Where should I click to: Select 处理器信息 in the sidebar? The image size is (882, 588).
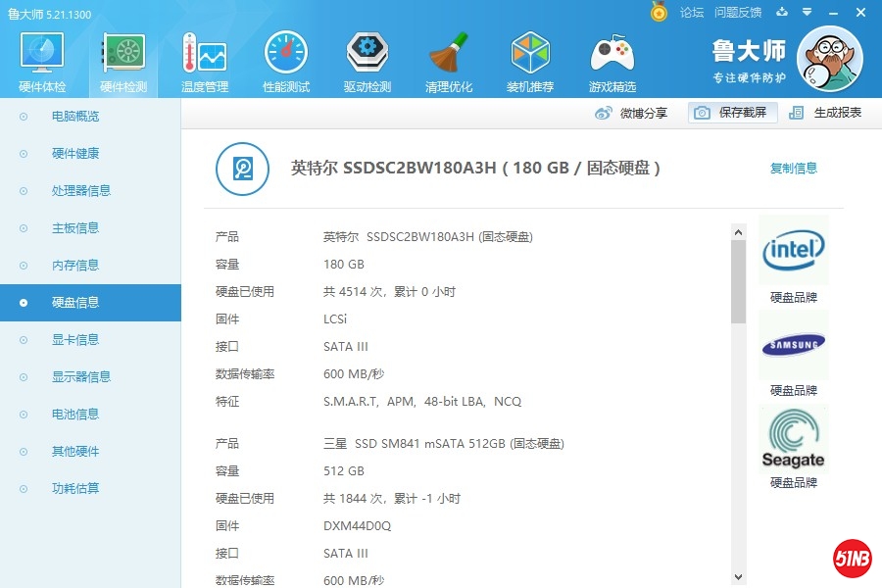coord(80,191)
